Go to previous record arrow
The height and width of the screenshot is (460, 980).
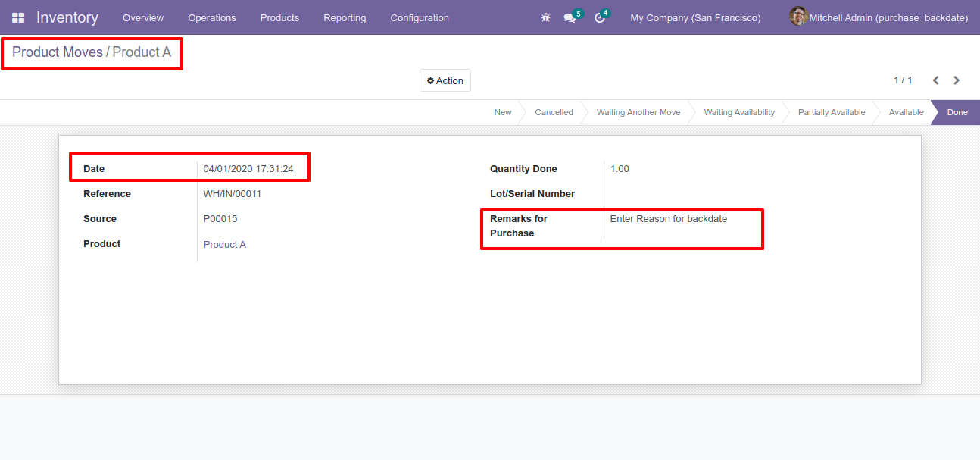936,80
